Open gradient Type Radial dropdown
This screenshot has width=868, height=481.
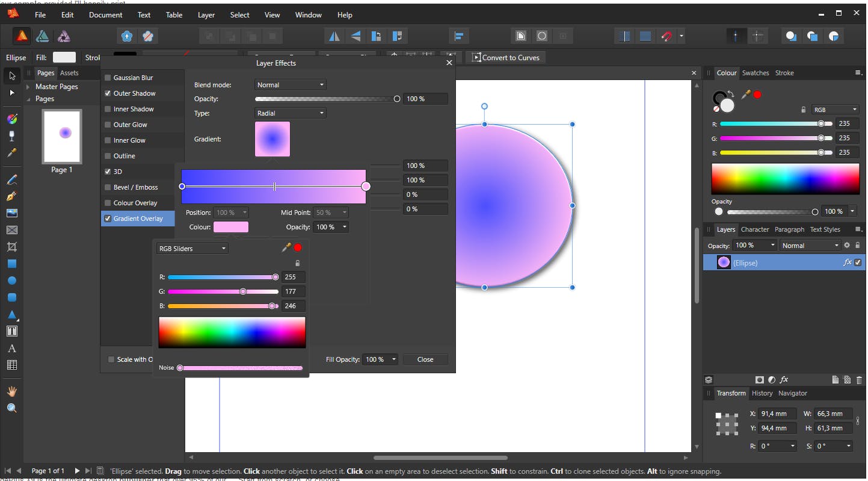291,113
